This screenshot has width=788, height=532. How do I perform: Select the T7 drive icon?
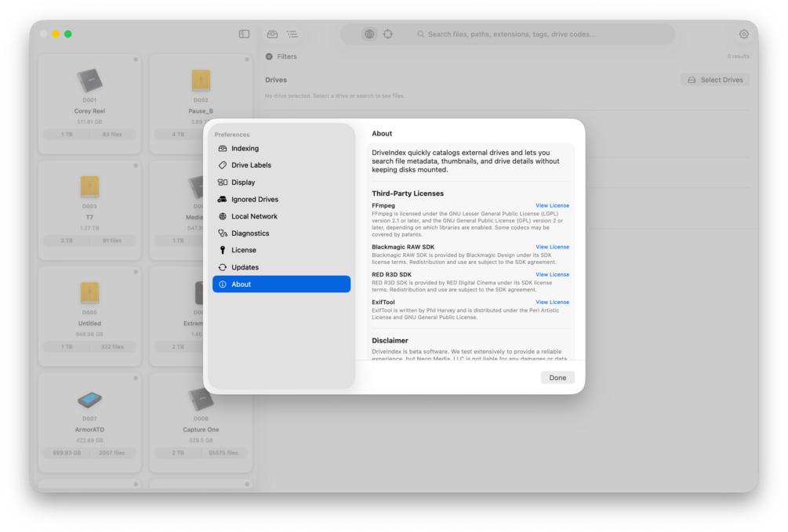click(x=89, y=186)
